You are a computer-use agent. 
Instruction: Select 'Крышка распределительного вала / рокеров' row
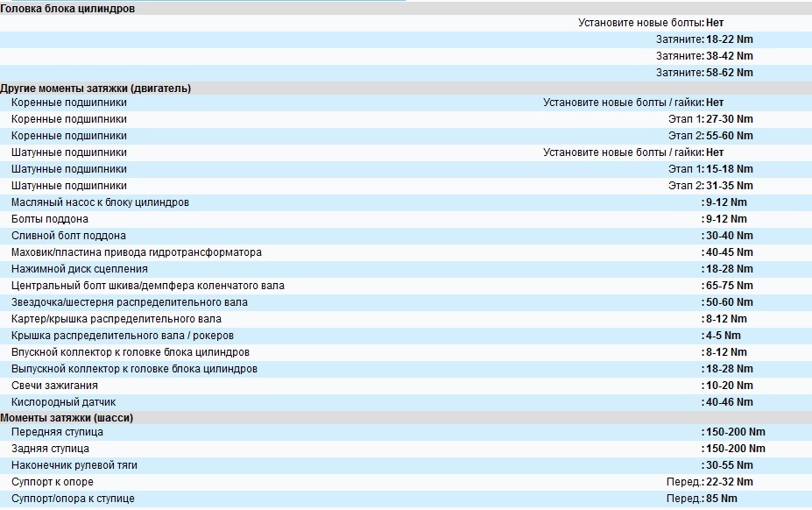pyautogui.click(x=406, y=335)
